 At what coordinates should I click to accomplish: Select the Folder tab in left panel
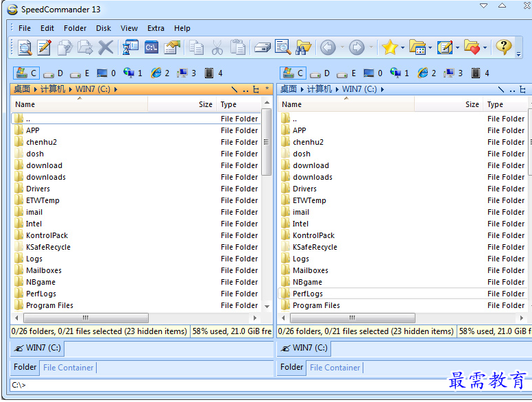[x=25, y=367]
